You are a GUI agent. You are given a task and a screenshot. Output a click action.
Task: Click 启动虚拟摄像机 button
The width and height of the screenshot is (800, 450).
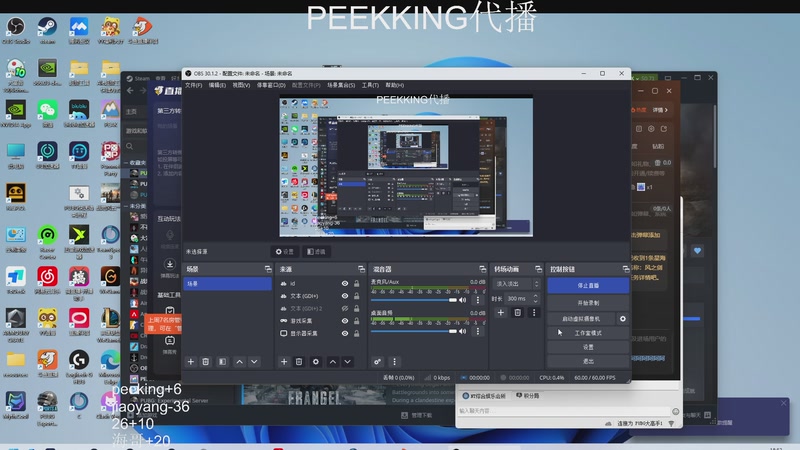(x=581, y=319)
